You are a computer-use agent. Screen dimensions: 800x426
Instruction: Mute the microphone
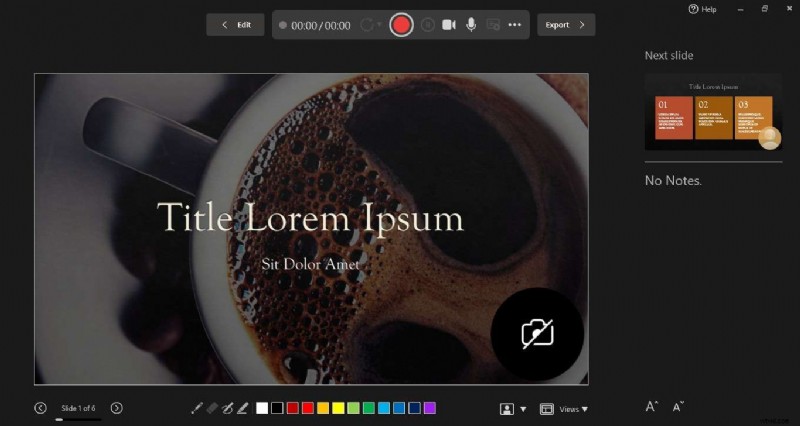(471, 25)
